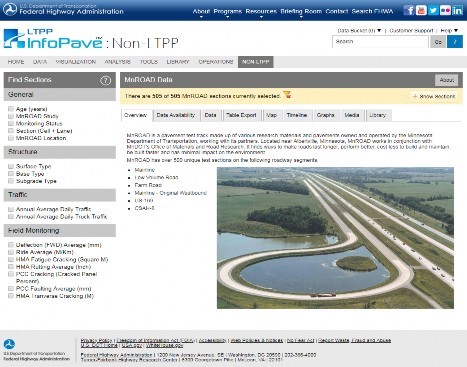Click the About button in MnROAD Data header
Viewport: 467px width, 367px height.
pyautogui.click(x=446, y=80)
